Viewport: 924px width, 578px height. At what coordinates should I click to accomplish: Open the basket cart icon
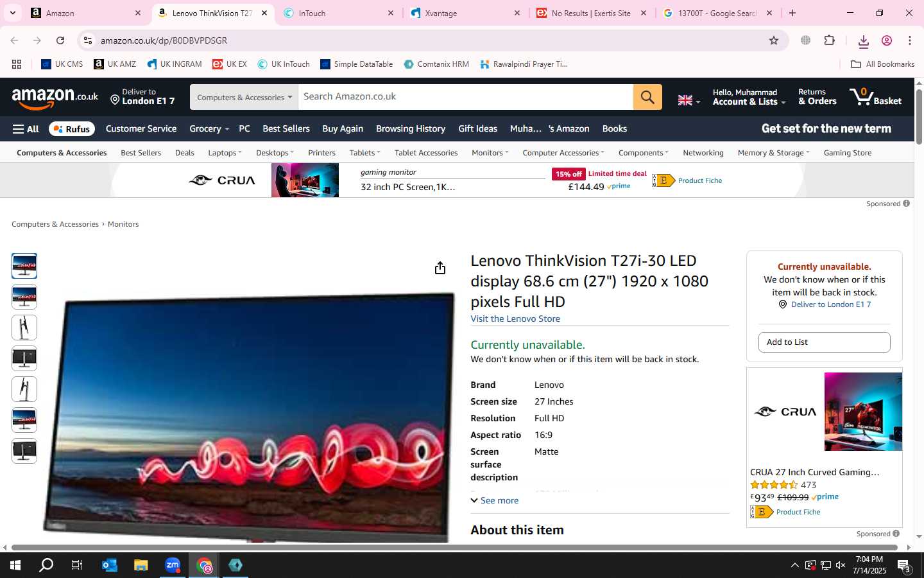876,97
